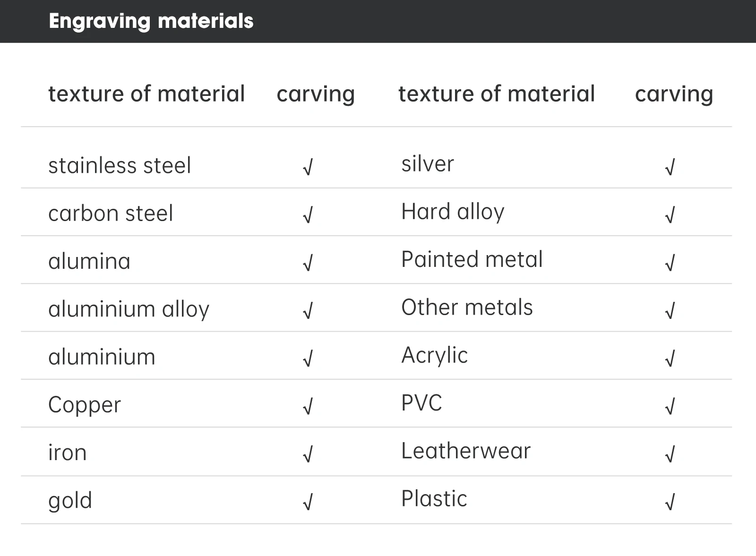Click the checkmark beside alumina

point(308,263)
